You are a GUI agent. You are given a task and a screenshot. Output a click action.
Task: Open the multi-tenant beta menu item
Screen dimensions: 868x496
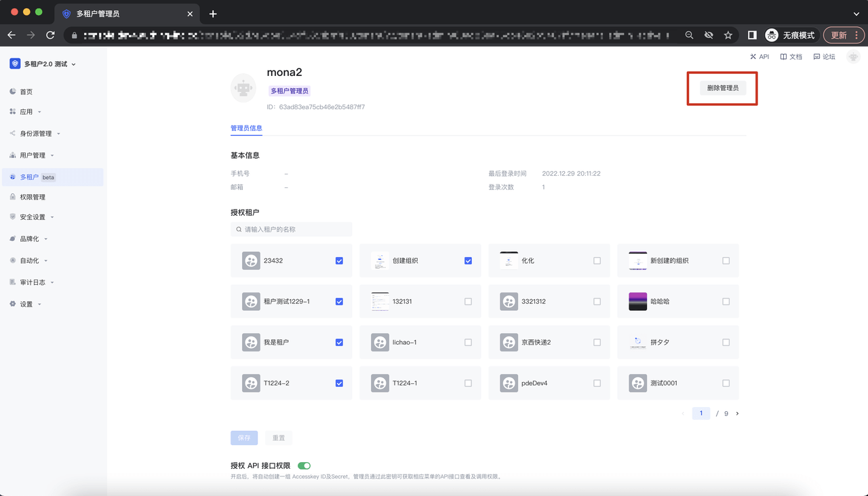30,177
